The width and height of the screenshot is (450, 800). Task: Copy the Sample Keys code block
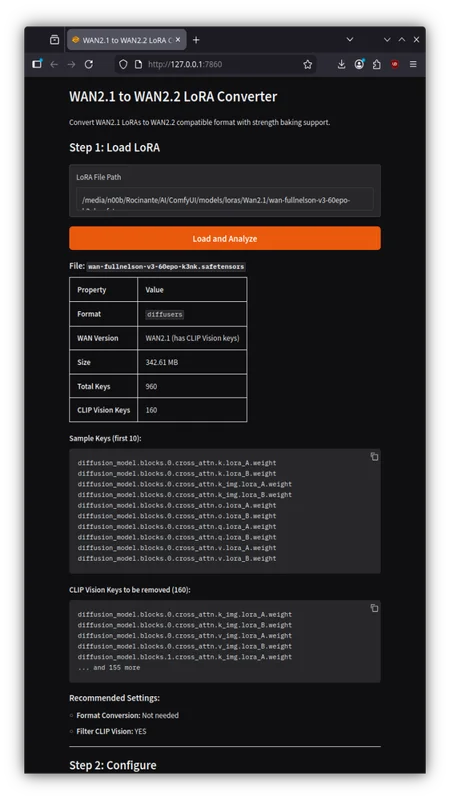(x=374, y=457)
